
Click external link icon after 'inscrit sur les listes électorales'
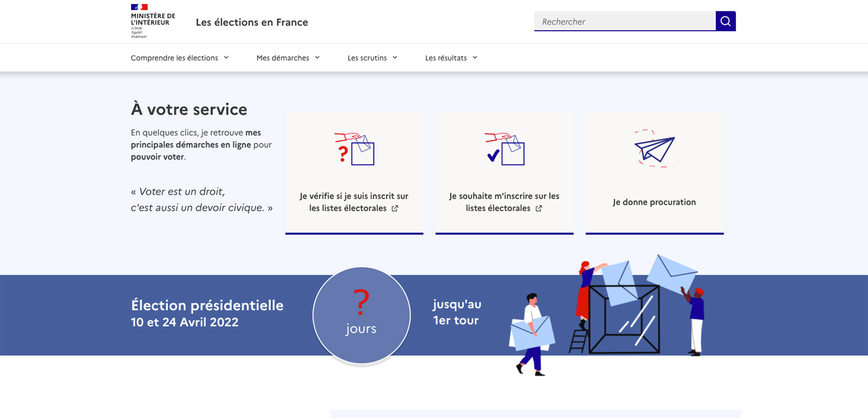pyautogui.click(x=395, y=208)
